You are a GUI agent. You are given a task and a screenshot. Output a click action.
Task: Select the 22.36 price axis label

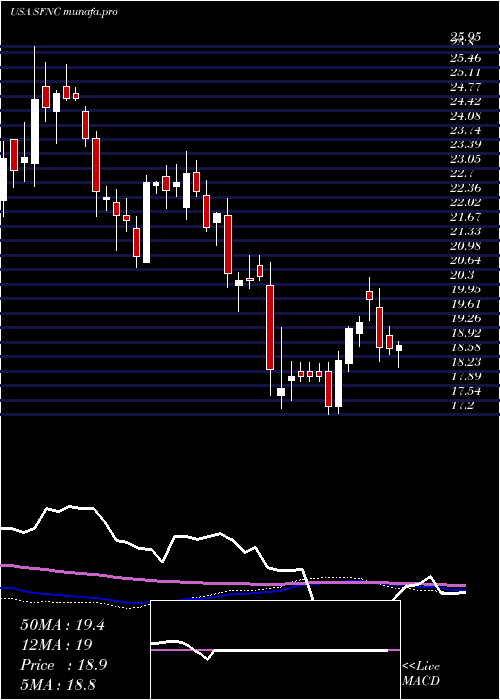pyautogui.click(x=466, y=188)
